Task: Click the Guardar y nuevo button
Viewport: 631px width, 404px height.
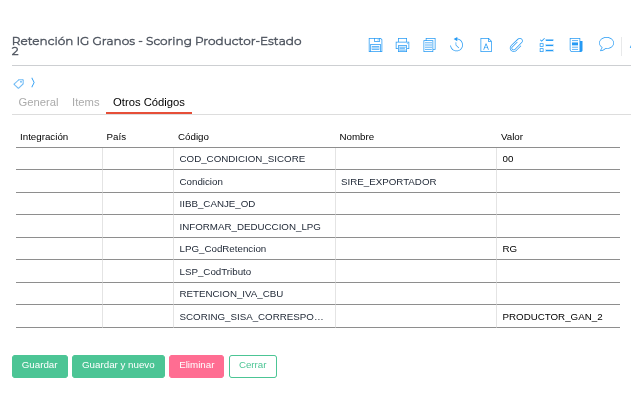Action: (x=118, y=366)
